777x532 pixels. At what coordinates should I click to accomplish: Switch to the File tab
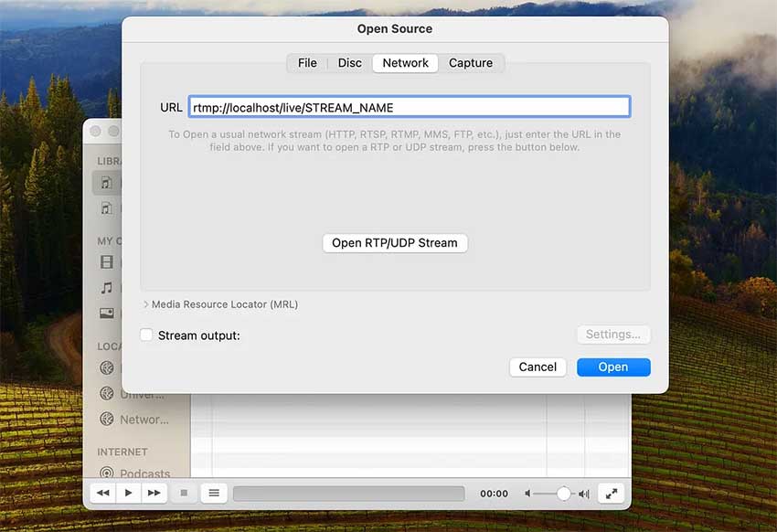307,63
